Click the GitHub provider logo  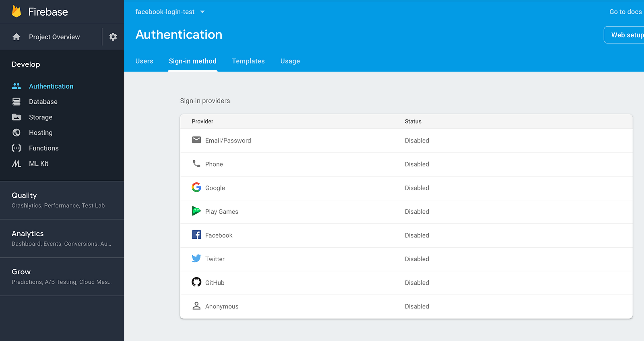click(196, 282)
